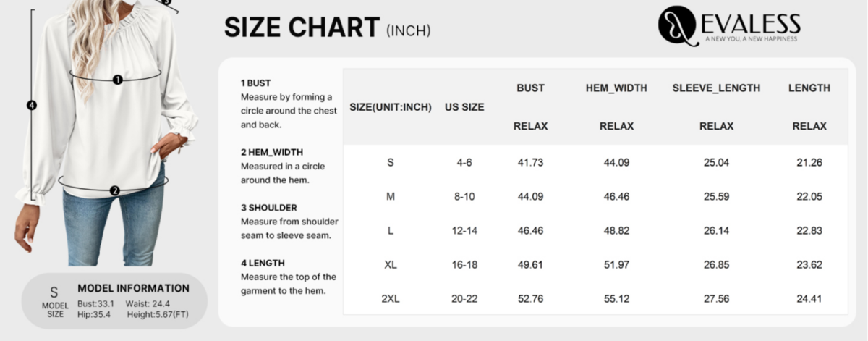
Task: Select the SIZE CHART heading
Action: (302, 28)
